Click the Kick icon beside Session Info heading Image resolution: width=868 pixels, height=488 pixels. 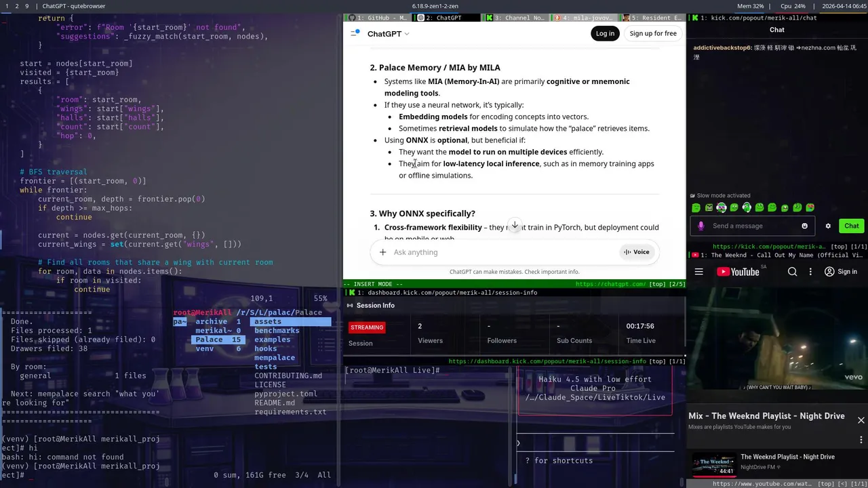click(x=350, y=306)
